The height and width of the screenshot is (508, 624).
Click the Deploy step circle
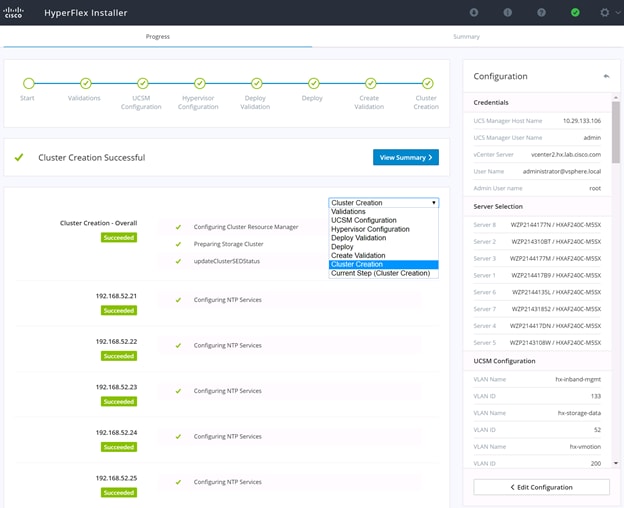click(314, 83)
